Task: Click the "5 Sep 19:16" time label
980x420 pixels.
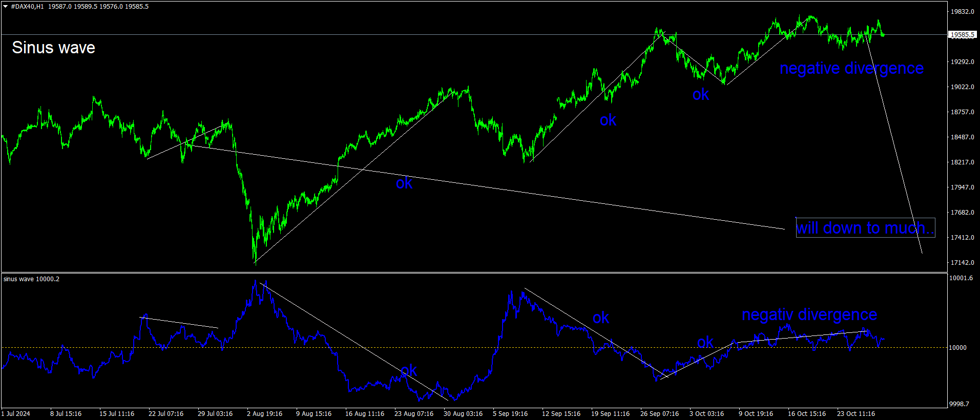Action: pyautogui.click(x=510, y=414)
